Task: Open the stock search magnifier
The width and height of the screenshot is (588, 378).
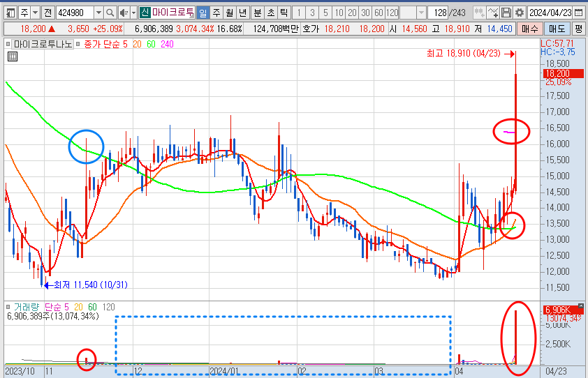Action: 110,13
